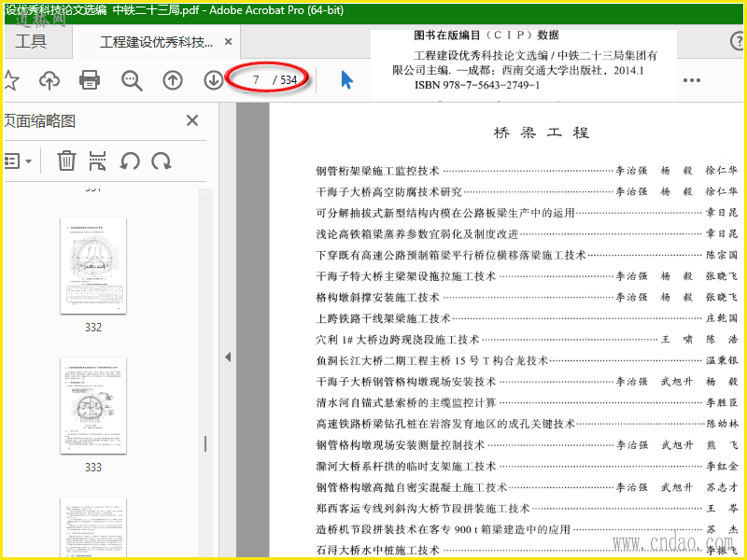
Task: Click the thumbnail panel scrollbar handle
Action: tap(205, 443)
